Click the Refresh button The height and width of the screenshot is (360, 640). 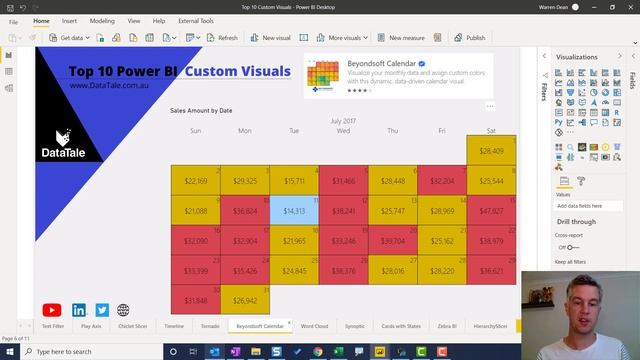point(222,38)
